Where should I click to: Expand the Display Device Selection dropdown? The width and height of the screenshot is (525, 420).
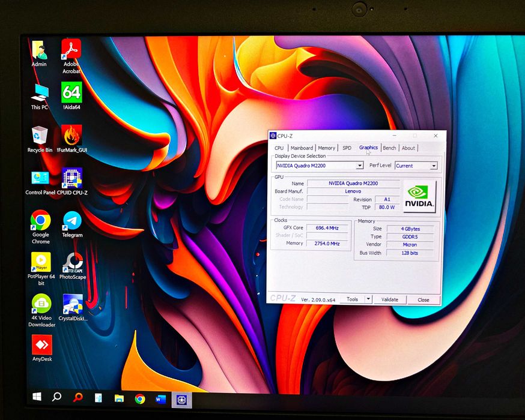[x=360, y=166]
